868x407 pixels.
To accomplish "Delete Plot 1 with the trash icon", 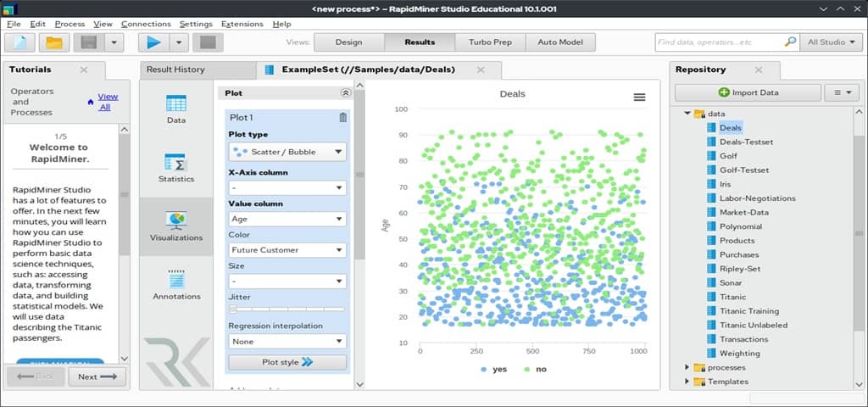I will click(343, 117).
